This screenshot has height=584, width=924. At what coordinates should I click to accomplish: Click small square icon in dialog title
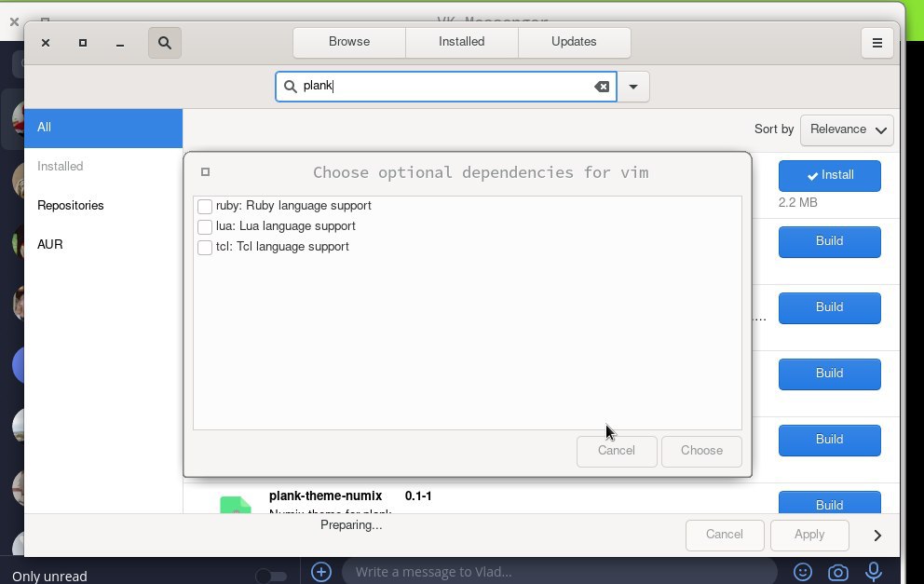pos(205,172)
